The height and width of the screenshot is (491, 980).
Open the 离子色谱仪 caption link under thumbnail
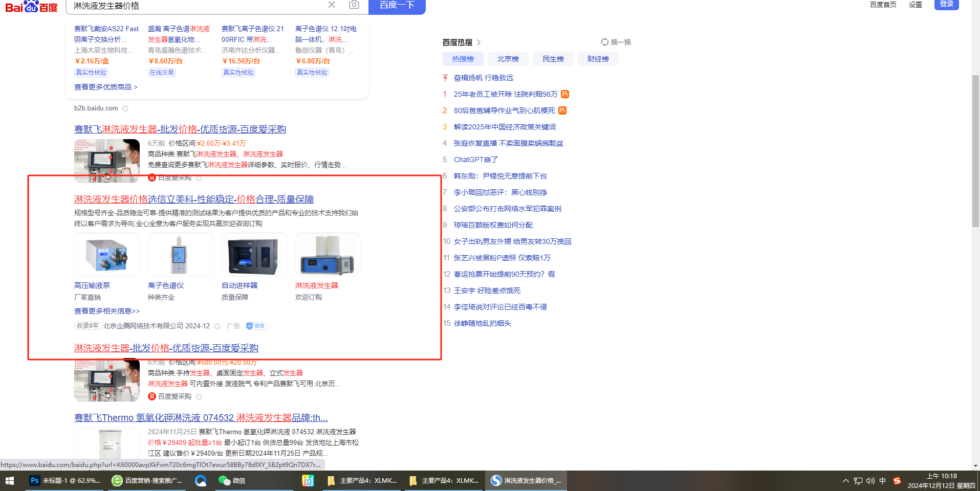166,285
